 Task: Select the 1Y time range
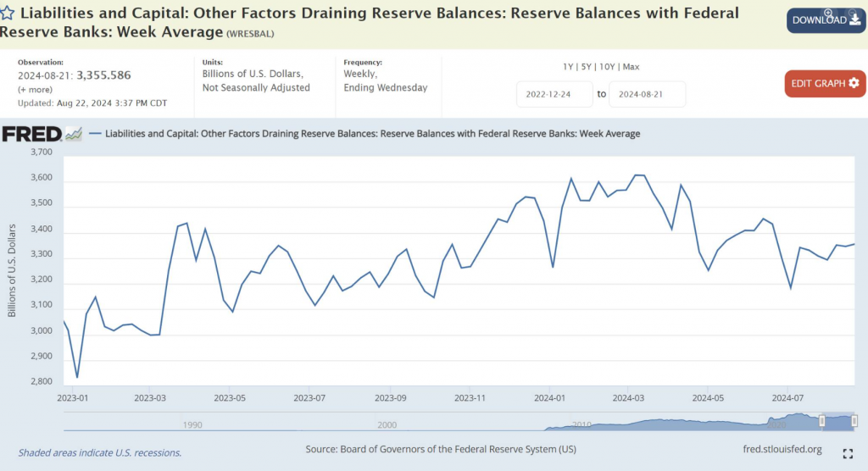point(569,67)
